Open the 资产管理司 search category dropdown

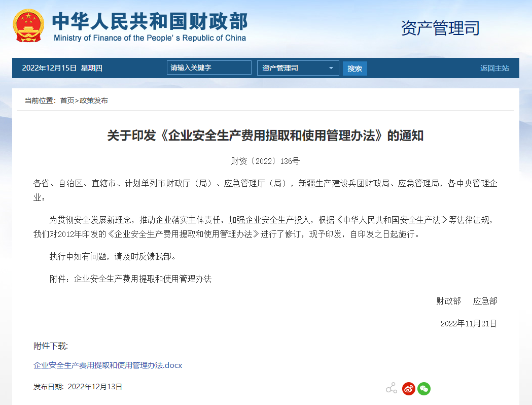298,68
